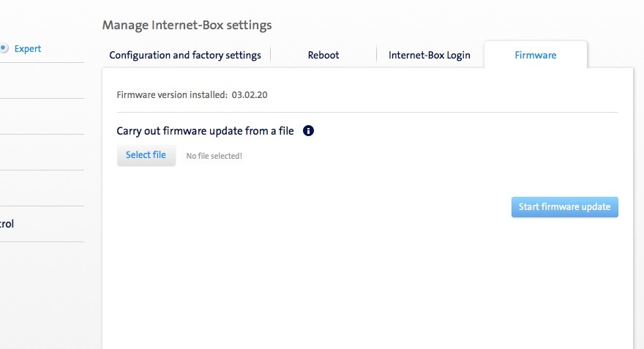Click the Start firmware update button
Viewport: 644px width, 349px height.
[564, 207]
